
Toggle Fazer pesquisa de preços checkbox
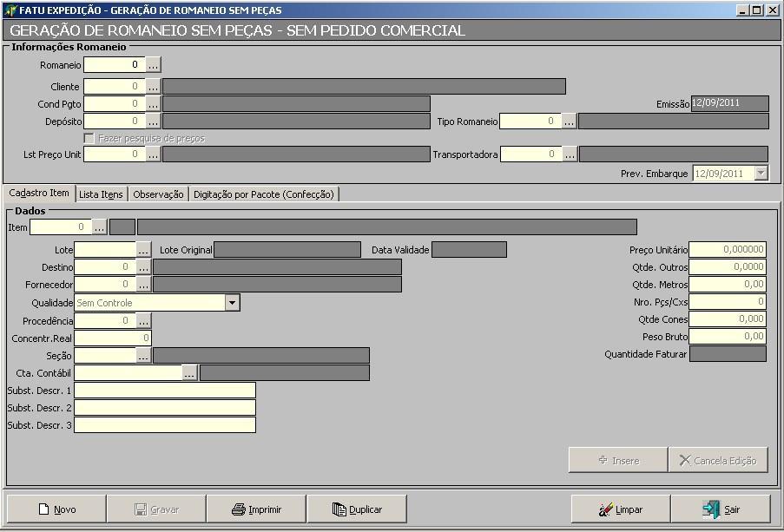pos(89,138)
